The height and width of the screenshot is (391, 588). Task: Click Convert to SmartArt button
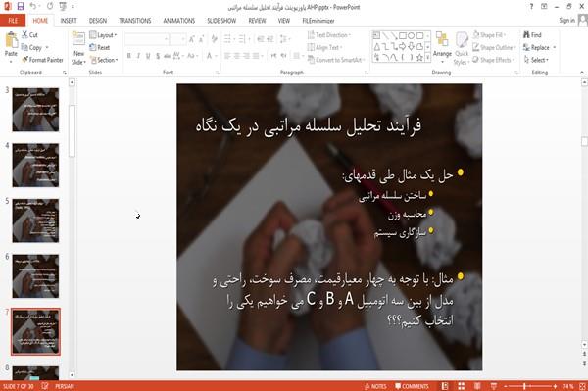pyautogui.click(x=336, y=60)
